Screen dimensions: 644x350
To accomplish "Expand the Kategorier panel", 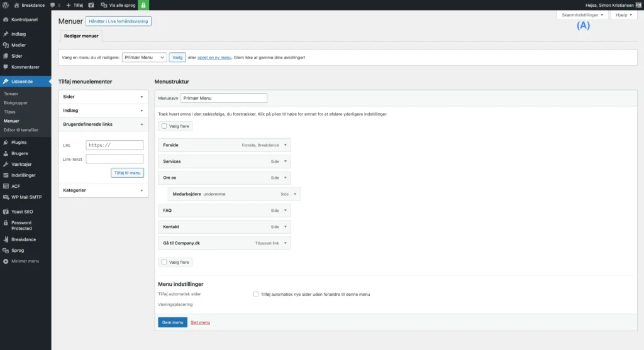I will tap(103, 190).
